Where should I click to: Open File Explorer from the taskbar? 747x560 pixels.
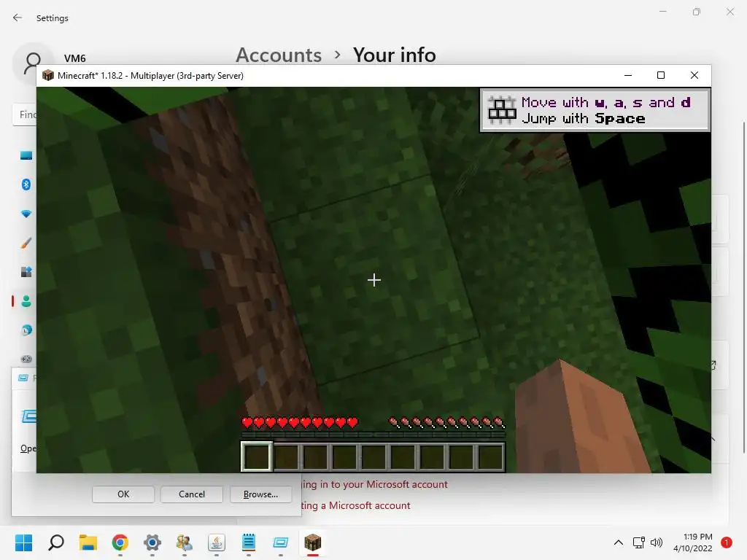click(x=88, y=542)
